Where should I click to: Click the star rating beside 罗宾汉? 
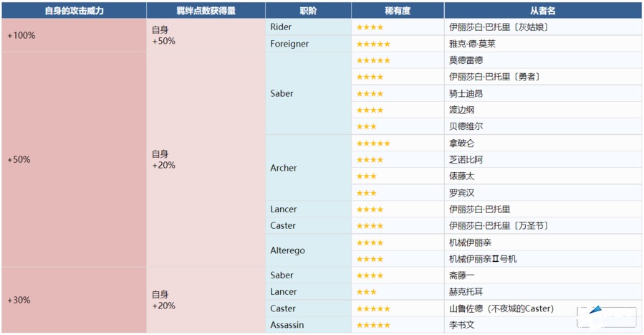point(366,193)
